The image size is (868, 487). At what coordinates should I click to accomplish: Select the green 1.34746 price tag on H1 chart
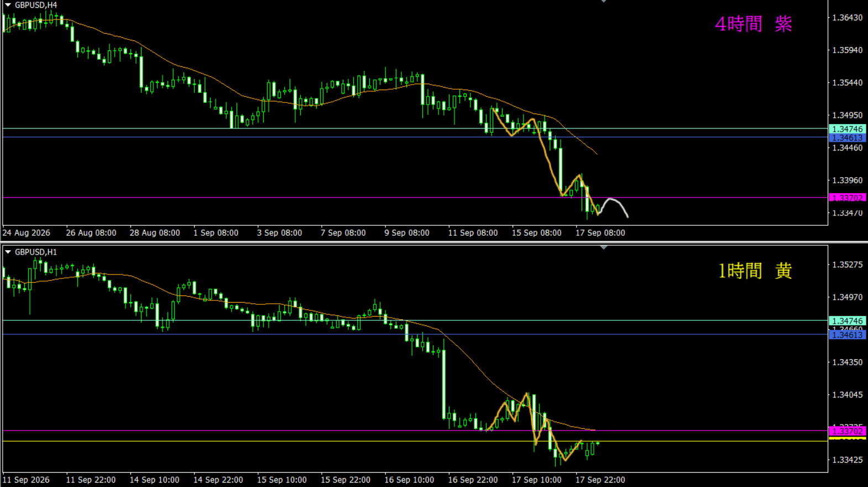tap(848, 321)
